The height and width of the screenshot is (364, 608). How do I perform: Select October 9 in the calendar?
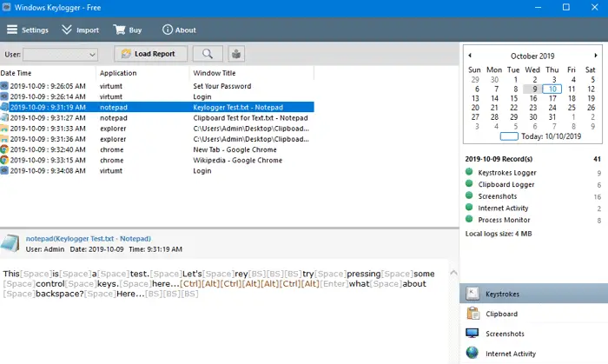click(x=534, y=89)
